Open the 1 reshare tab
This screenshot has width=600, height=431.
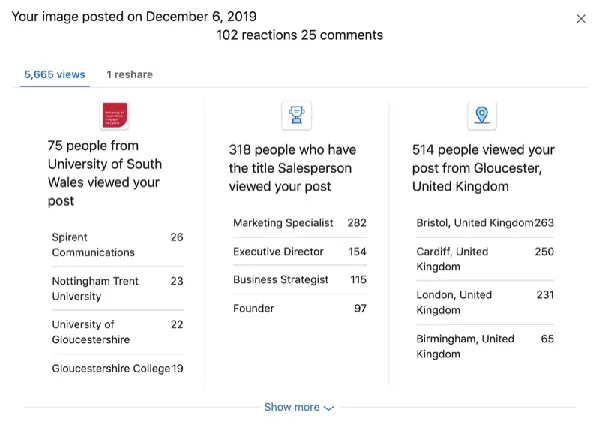coord(130,74)
